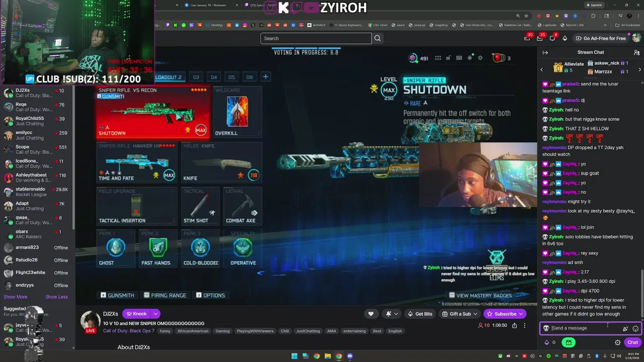Viewport: 644px width, 362px height.
Task: Click the JustChatting tag
Action: (x=308, y=331)
